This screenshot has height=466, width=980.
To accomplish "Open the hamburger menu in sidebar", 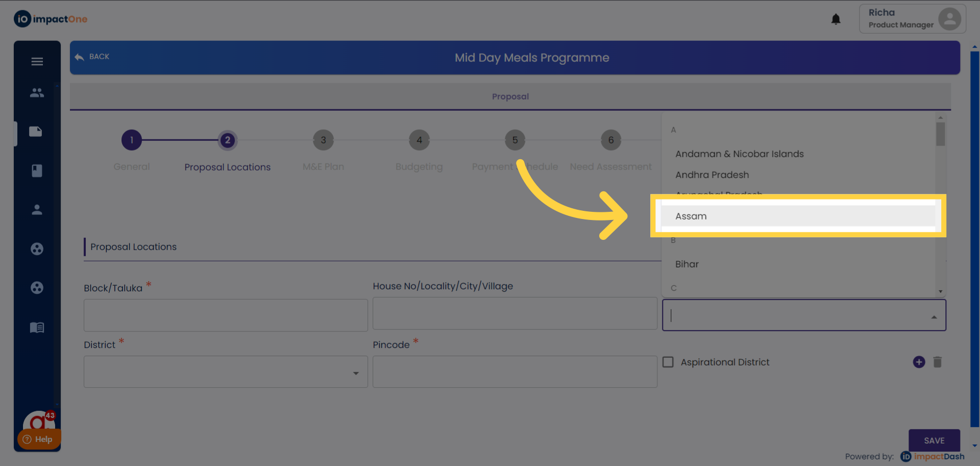I will pos(37,62).
